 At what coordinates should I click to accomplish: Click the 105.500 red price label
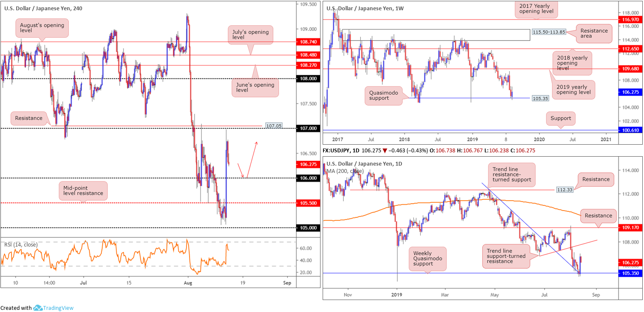pos(308,203)
